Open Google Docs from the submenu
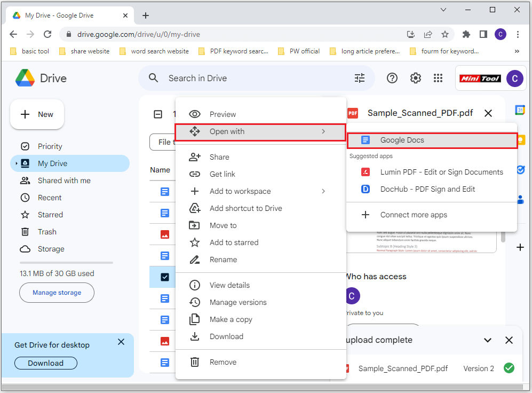 432,140
